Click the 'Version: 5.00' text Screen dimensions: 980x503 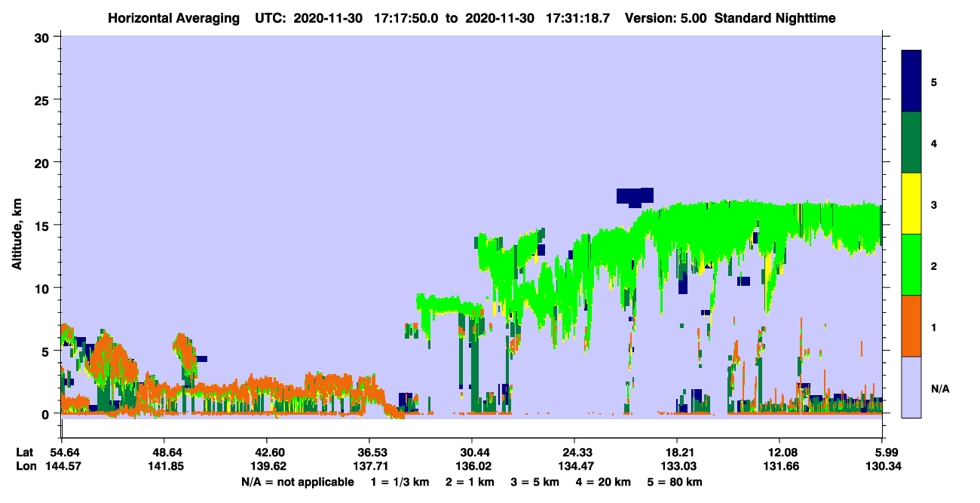click(x=666, y=17)
